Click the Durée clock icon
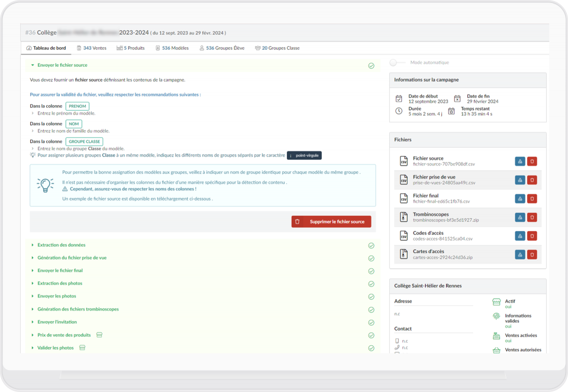 coord(399,111)
